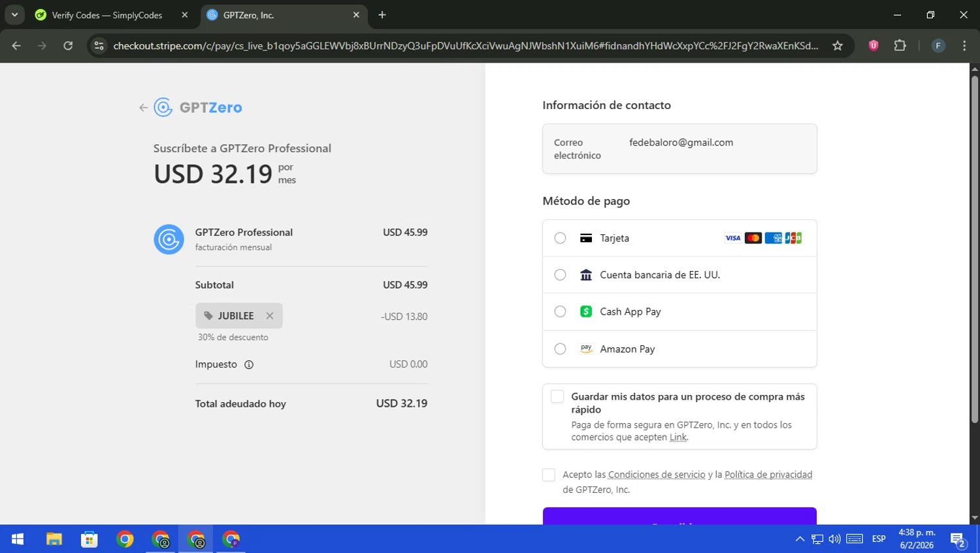Select Tarjeta payment method
Screen dimensions: 980x553
[x=560, y=238]
